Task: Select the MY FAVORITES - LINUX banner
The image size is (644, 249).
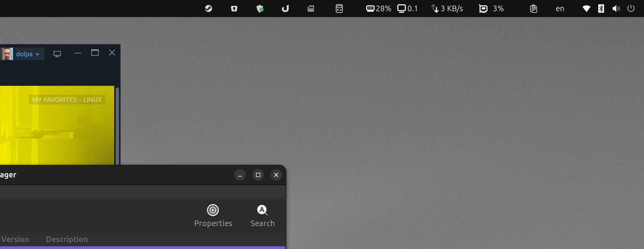Action: tap(67, 100)
